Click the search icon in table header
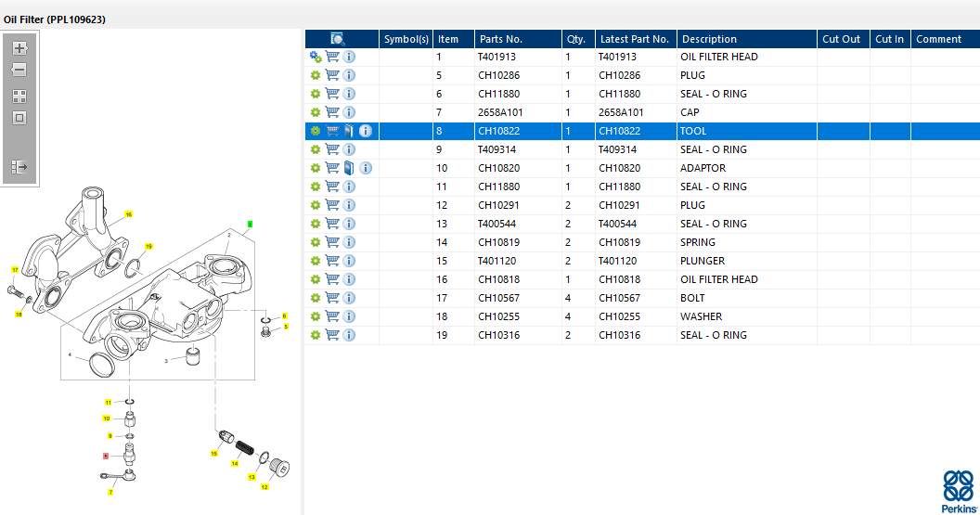The width and height of the screenshot is (980, 515). coord(338,39)
